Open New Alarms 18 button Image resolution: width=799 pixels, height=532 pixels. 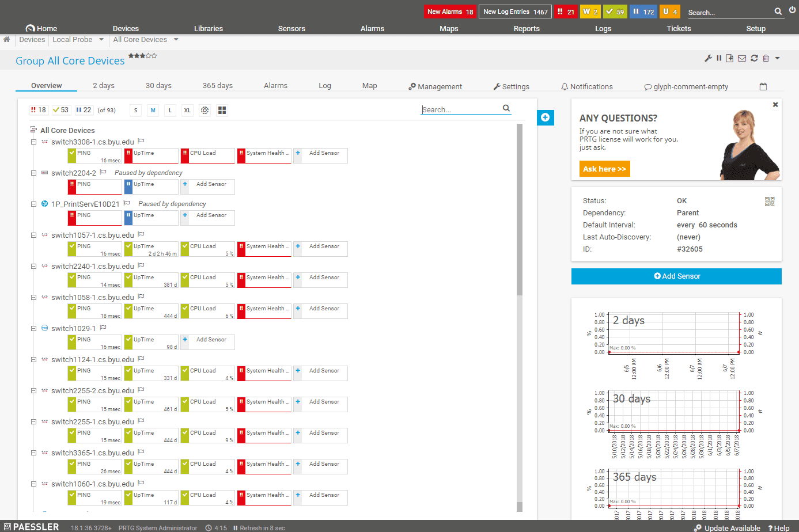[x=450, y=12]
